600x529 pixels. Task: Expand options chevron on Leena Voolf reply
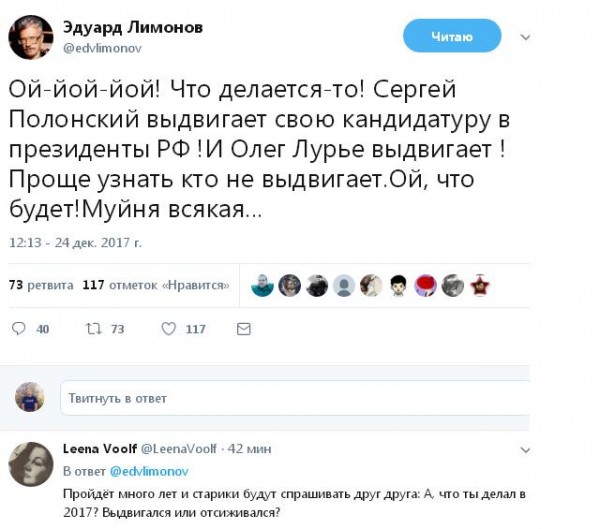[x=525, y=450]
